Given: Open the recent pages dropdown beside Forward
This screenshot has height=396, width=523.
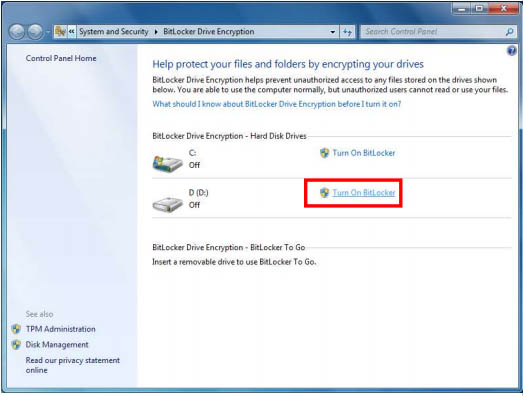Looking at the screenshot, I should (x=47, y=32).
